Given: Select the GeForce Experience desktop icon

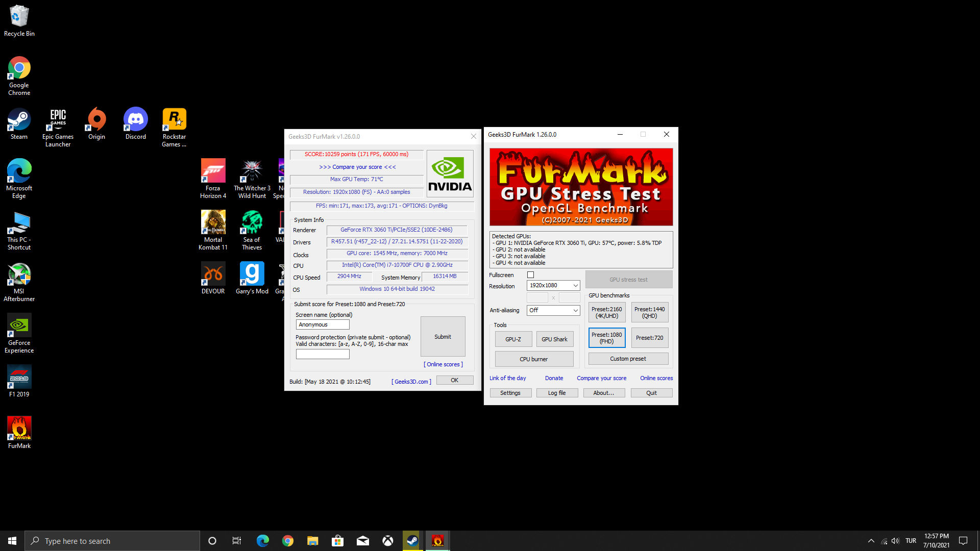Looking at the screenshot, I should click(19, 334).
